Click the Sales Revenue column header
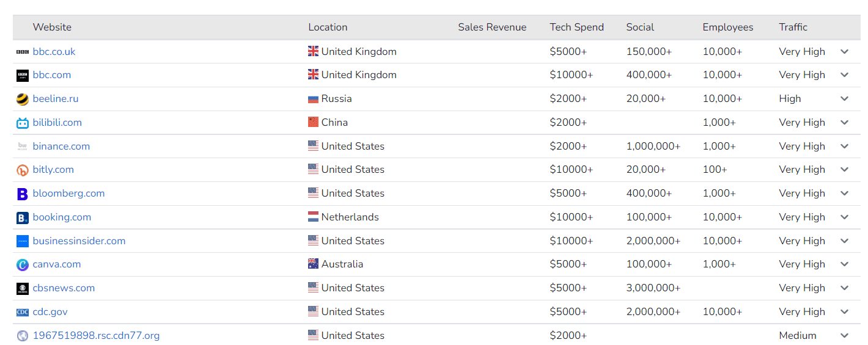 (x=492, y=27)
